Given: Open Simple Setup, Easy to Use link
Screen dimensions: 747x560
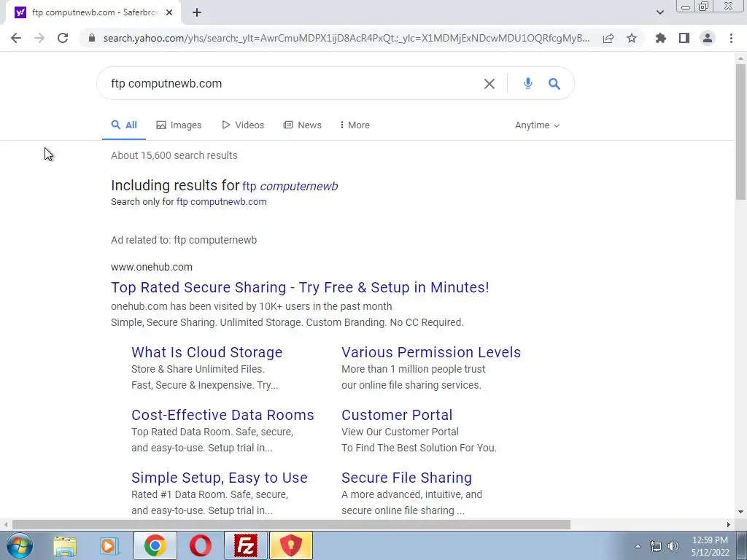Looking at the screenshot, I should pos(219,478).
